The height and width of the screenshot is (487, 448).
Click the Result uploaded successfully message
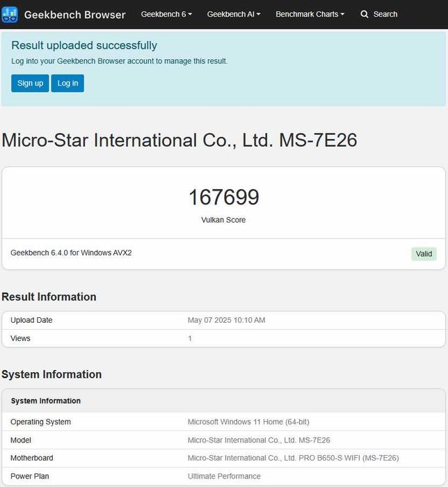[84, 45]
